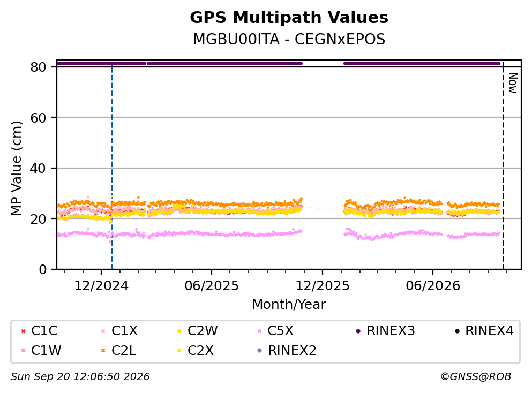Viewport: 532px width, 393px height.
Task: Click the 'GPS Multipath Values' title
Action: (289, 18)
